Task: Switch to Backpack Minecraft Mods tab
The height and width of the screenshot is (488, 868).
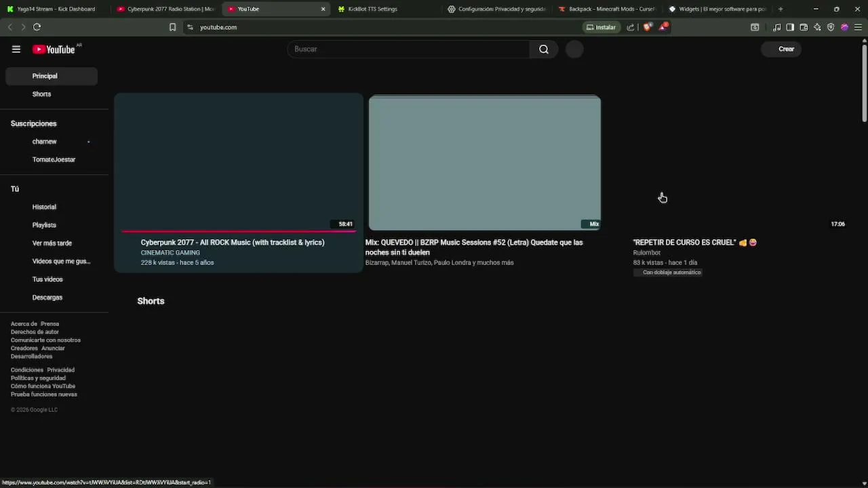Action: pos(607,9)
